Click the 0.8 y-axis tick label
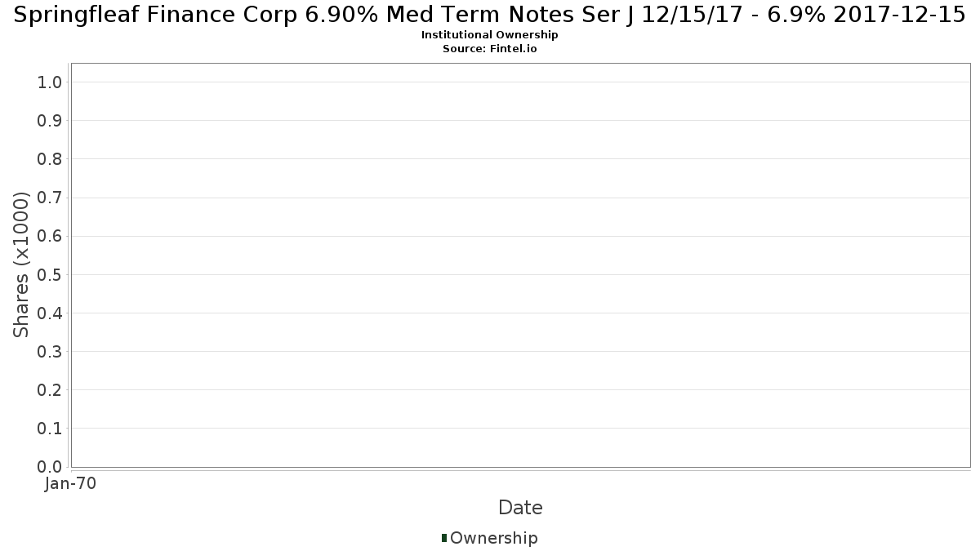 click(x=50, y=159)
